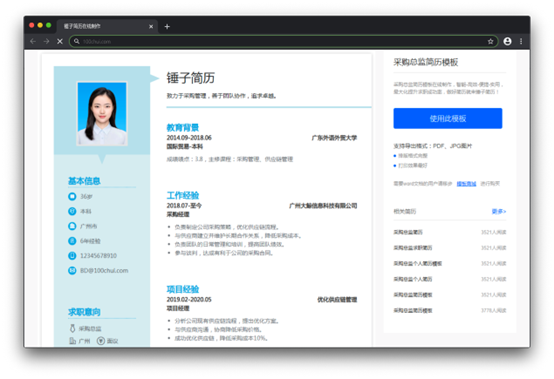
Task: Click the job title icon under 求职意向
Action: tap(72, 328)
